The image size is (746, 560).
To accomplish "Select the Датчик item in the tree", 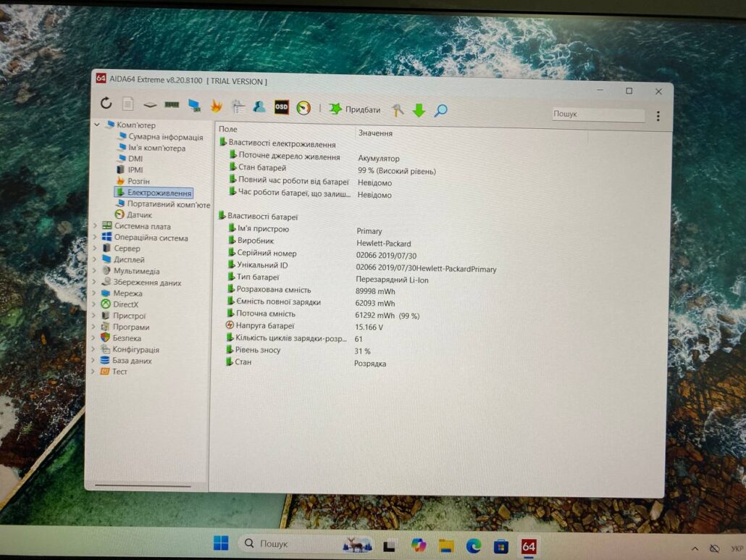I will [x=139, y=215].
